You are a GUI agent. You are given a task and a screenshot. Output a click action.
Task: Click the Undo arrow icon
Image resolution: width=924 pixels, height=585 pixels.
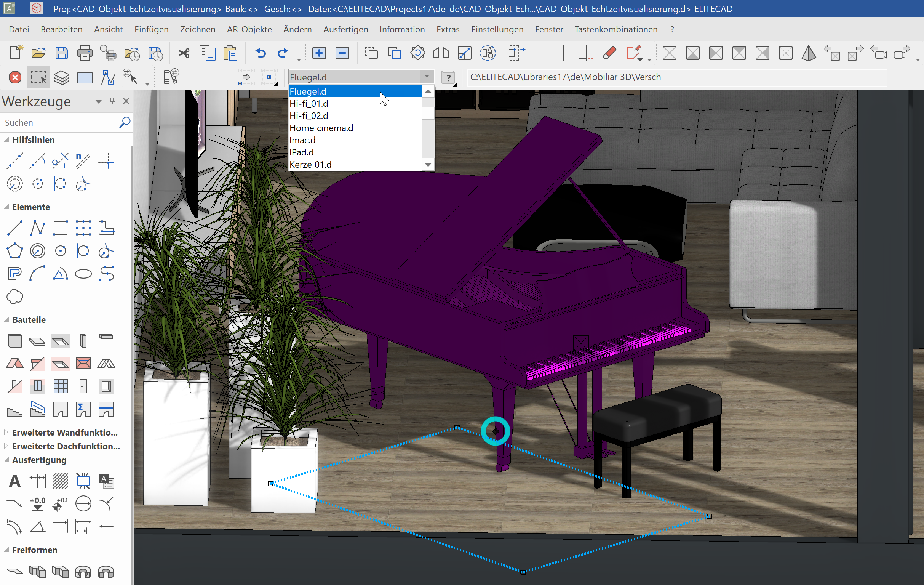[260, 53]
